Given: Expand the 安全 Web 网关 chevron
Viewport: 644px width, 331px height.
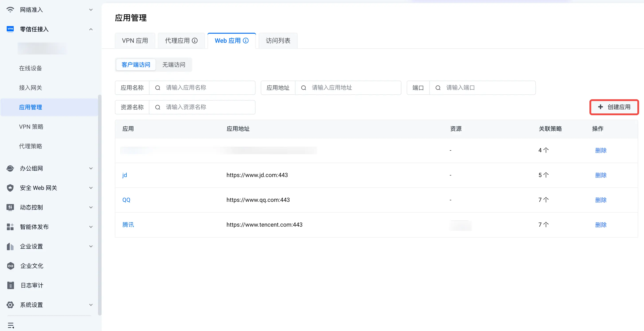Looking at the screenshot, I should pyautogui.click(x=91, y=188).
